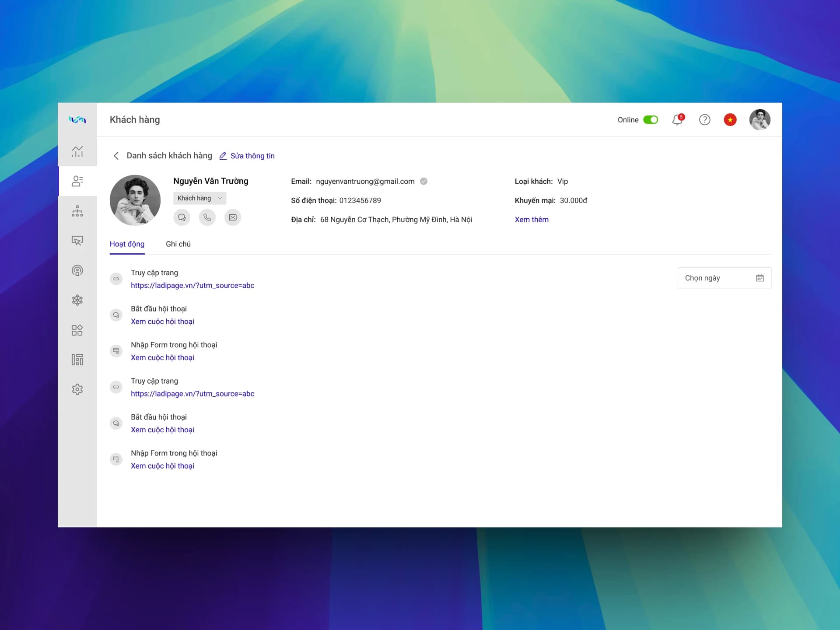Viewport: 840px width, 630px height.
Task: Change language via Vietnam flag icon
Action: [x=730, y=119]
